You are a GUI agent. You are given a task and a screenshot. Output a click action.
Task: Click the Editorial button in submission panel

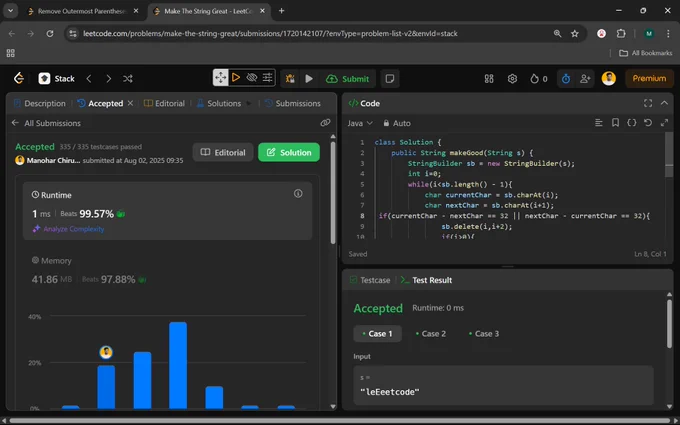(x=223, y=152)
